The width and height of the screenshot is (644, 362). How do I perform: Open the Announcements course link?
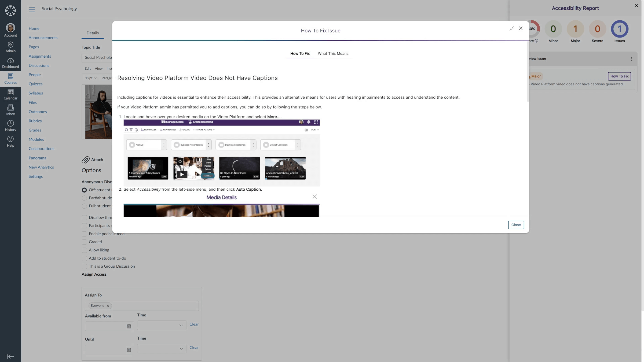pyautogui.click(x=43, y=38)
